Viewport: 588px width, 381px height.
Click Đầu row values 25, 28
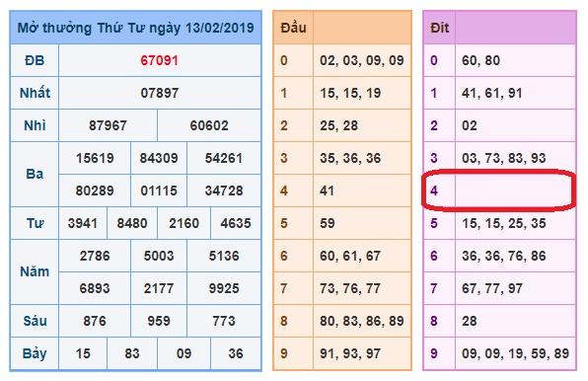(x=338, y=125)
